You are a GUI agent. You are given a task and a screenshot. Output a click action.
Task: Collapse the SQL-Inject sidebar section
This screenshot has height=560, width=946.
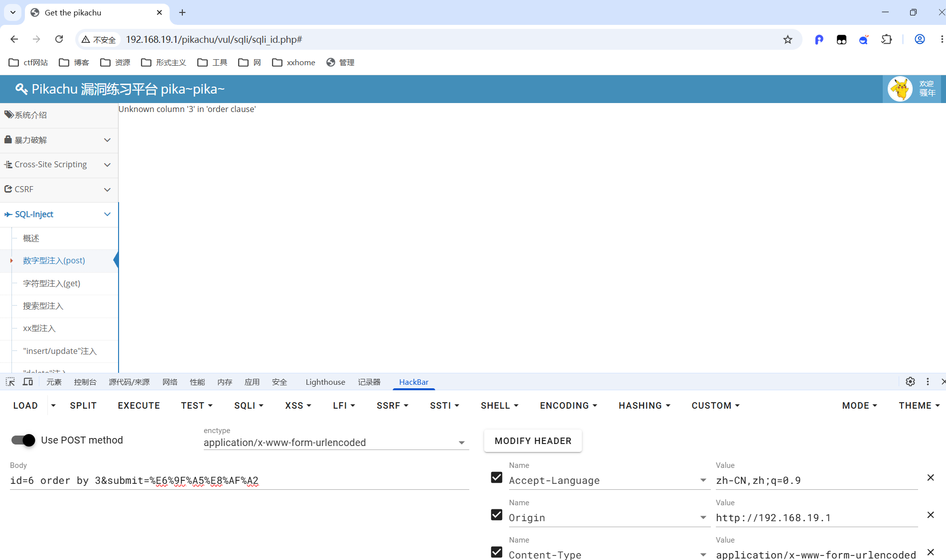point(59,214)
